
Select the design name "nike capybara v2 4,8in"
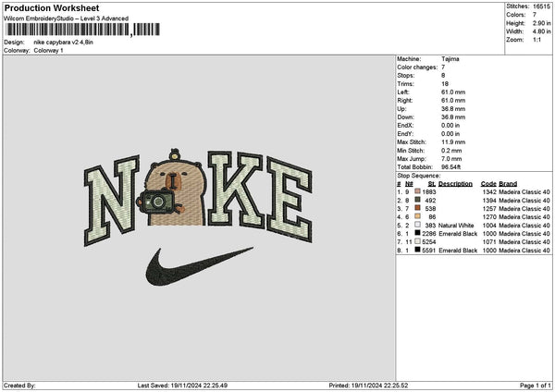63,43
